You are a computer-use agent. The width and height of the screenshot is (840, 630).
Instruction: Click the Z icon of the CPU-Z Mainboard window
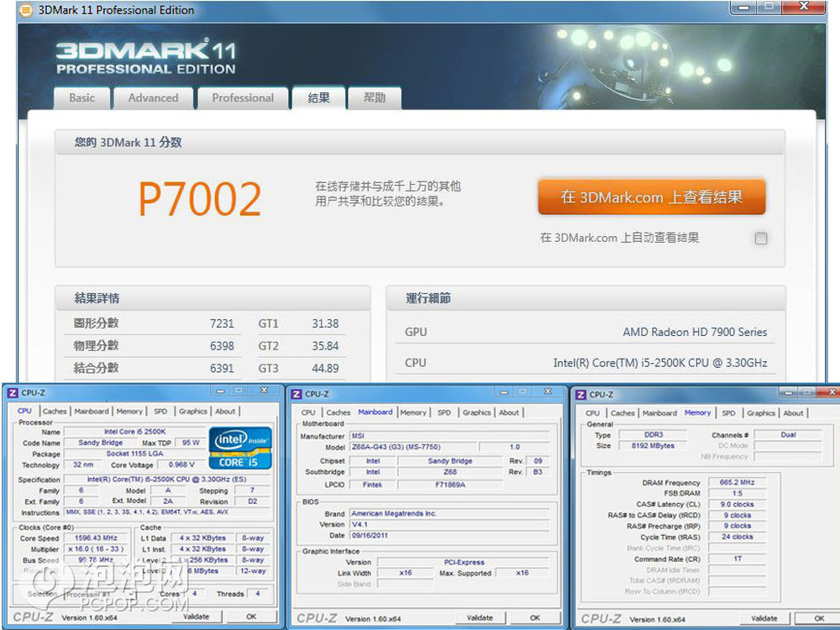pos(297,394)
